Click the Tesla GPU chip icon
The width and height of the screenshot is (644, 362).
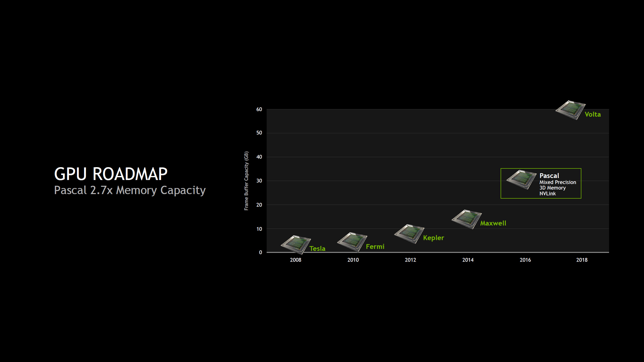(x=296, y=244)
